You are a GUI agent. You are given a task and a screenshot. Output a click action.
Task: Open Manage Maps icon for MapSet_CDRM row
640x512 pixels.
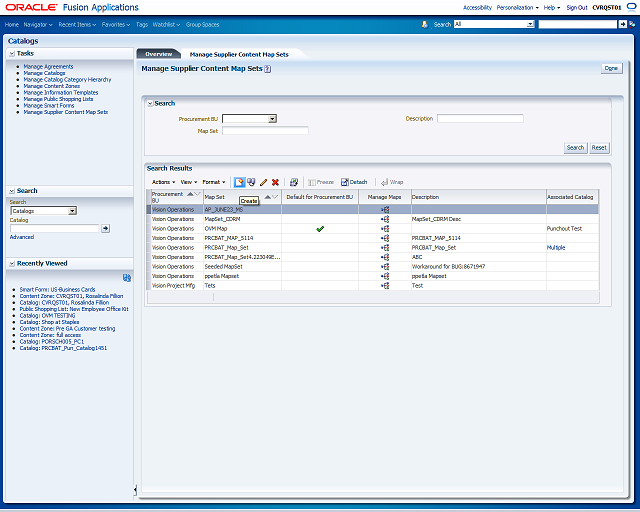tap(385, 219)
